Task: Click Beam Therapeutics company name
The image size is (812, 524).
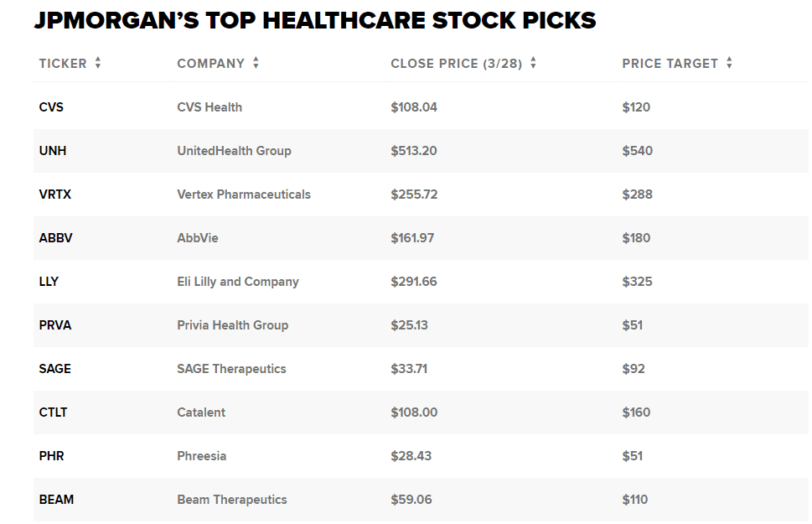Action: point(232,500)
